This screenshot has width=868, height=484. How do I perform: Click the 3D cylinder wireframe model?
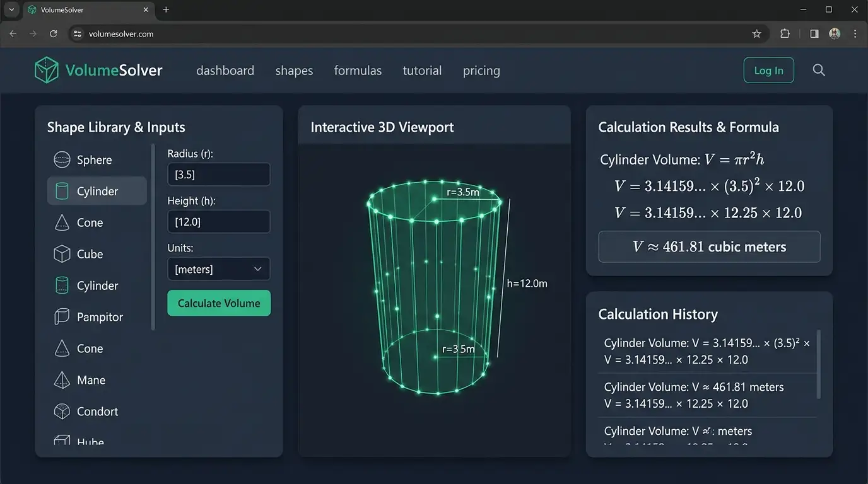434,287
